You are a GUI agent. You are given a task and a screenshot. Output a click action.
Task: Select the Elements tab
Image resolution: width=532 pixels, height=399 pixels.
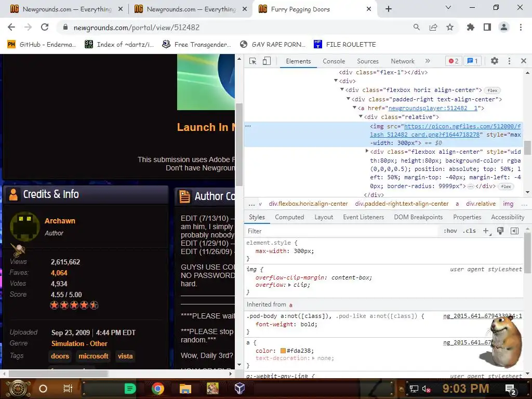pos(298,61)
